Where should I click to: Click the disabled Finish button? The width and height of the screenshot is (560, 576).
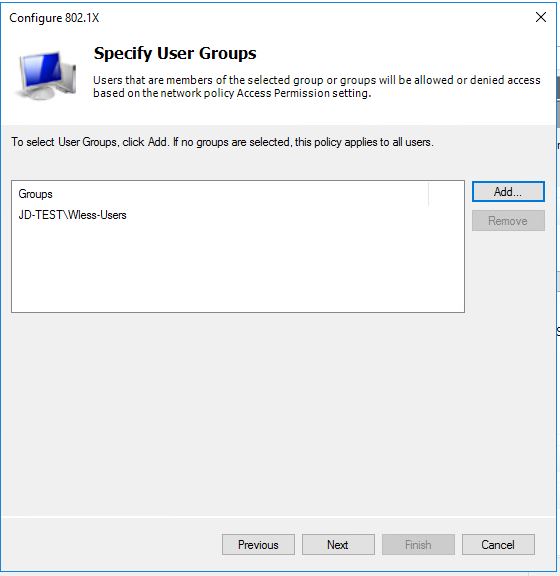coord(418,544)
